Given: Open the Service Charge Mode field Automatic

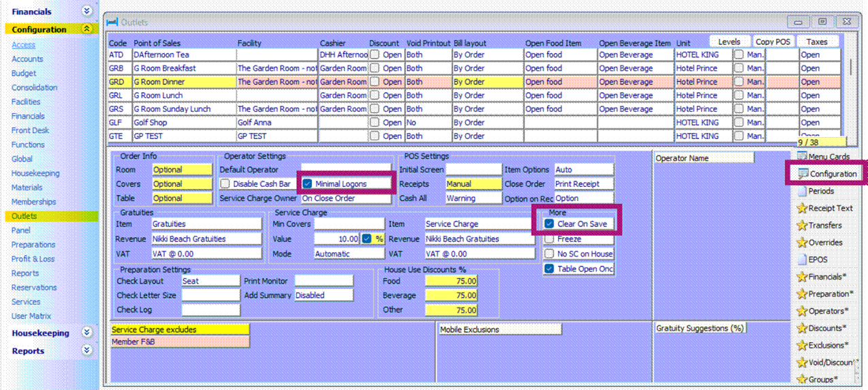Looking at the screenshot, I should 349,254.
